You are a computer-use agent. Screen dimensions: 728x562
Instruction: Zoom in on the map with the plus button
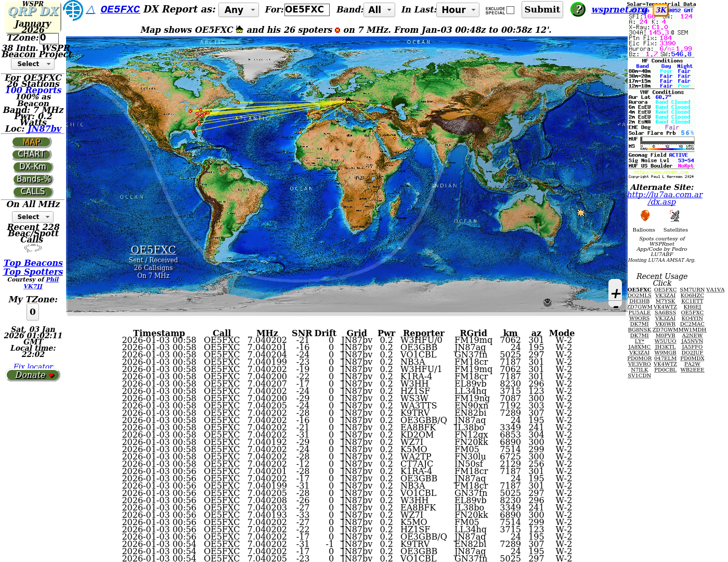pyautogui.click(x=616, y=293)
